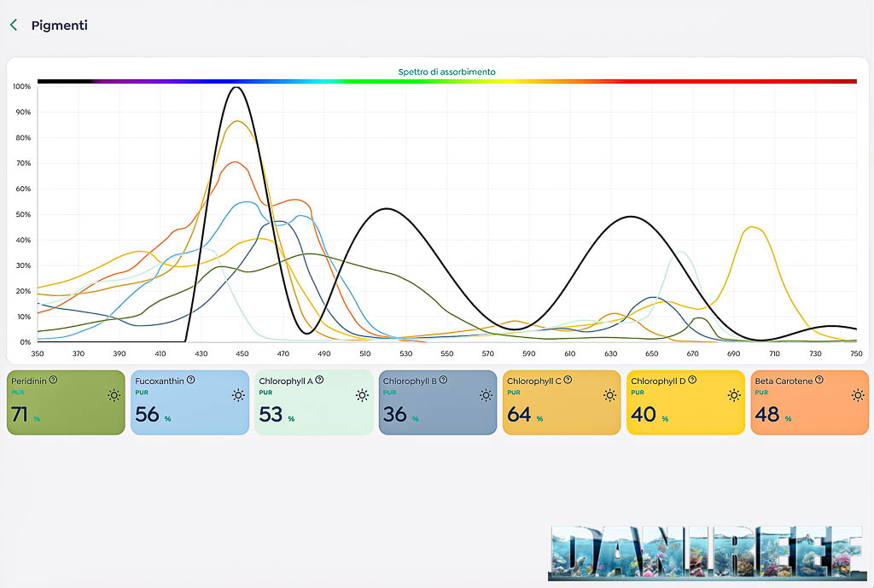Show info for Chlorophyll C via help icon

tap(568, 380)
